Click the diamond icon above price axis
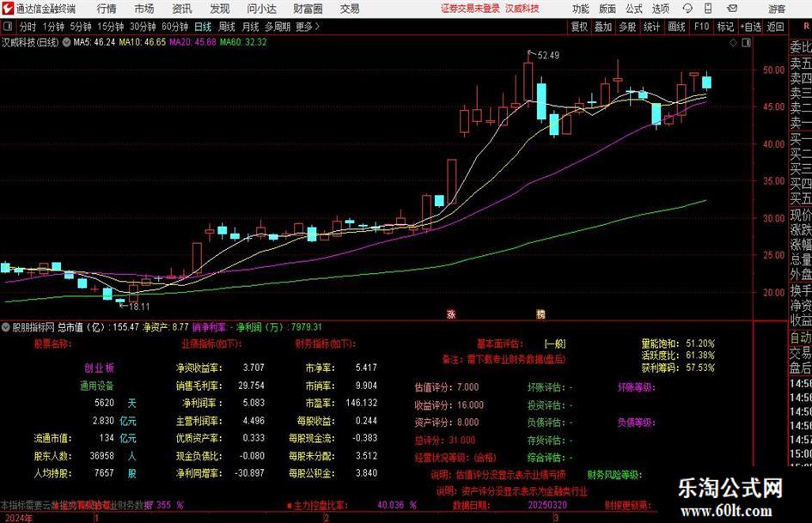The image size is (812, 523). coord(733,43)
